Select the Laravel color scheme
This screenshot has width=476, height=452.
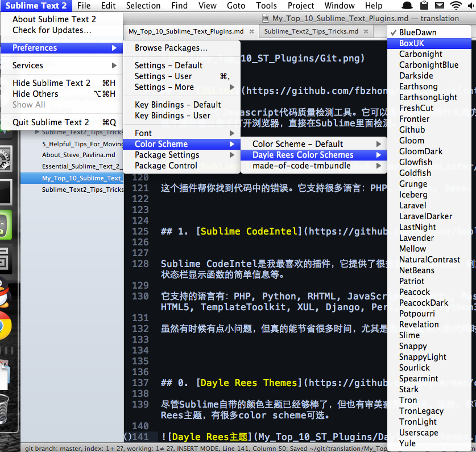pos(429,205)
